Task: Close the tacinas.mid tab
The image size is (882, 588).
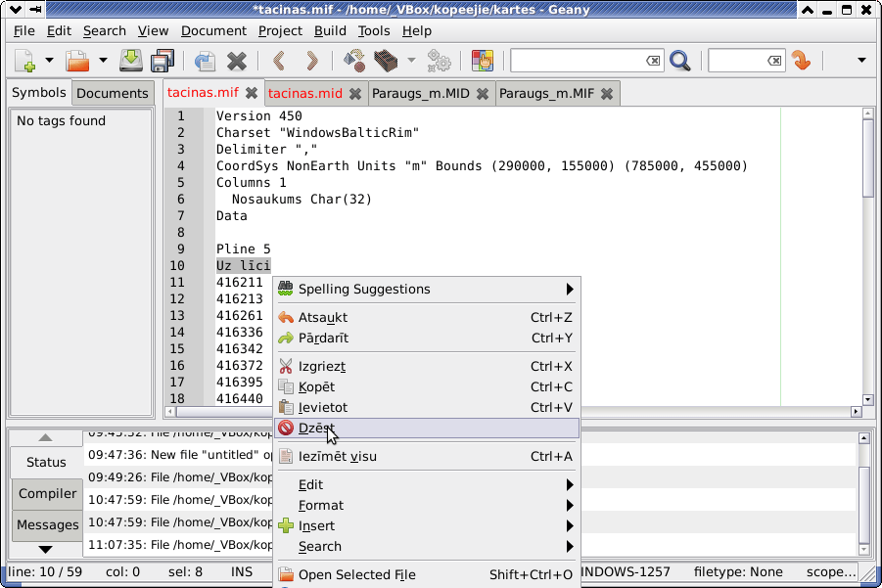Action: pyautogui.click(x=355, y=94)
